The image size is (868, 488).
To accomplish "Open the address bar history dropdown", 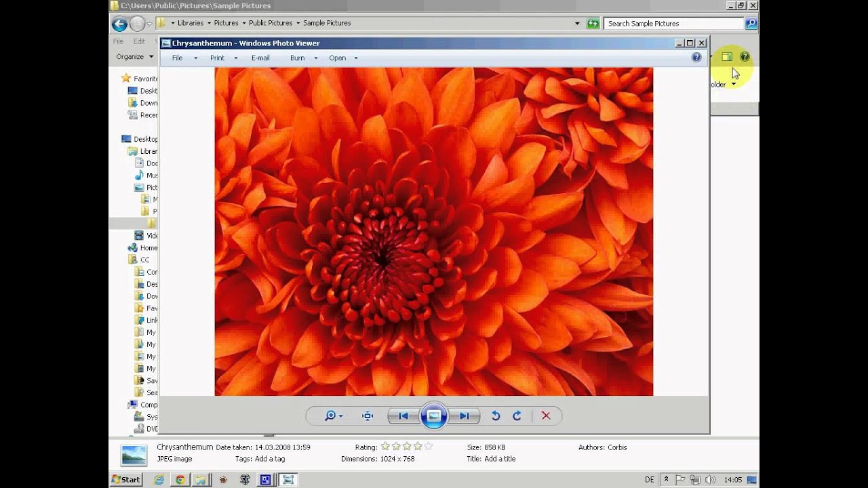I will coord(577,23).
